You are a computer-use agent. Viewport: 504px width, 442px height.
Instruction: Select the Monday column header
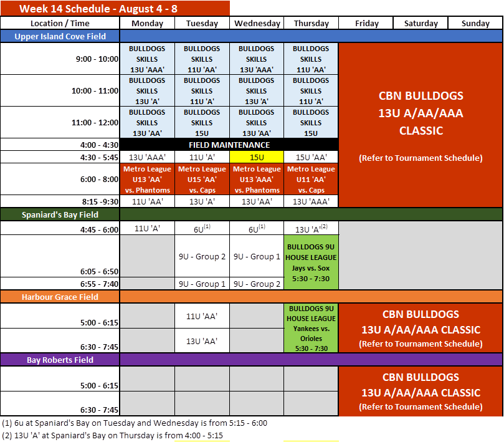click(147, 23)
